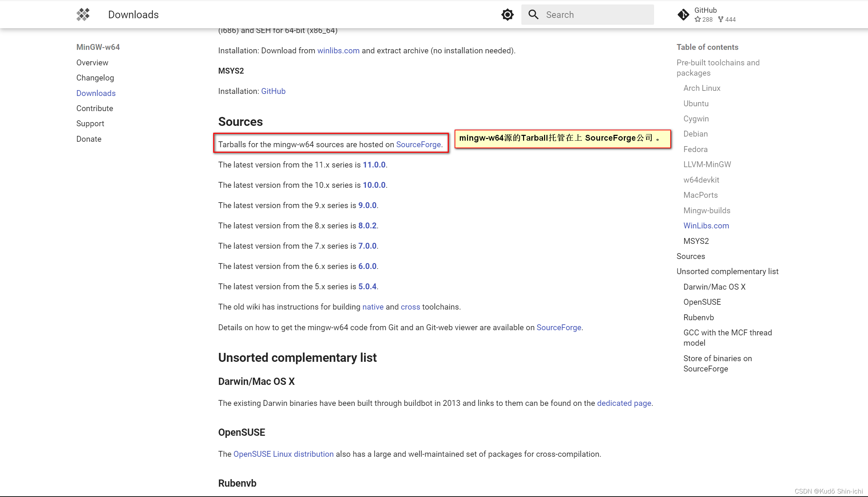Click the SourceForge hyperlink in Sources
Screen dimensions: 868x497
pyautogui.click(x=418, y=144)
